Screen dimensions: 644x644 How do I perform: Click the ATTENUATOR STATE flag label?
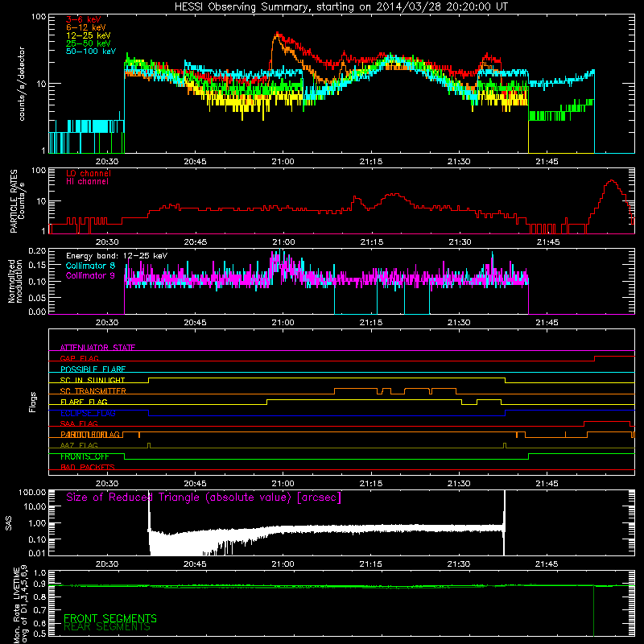point(97,348)
